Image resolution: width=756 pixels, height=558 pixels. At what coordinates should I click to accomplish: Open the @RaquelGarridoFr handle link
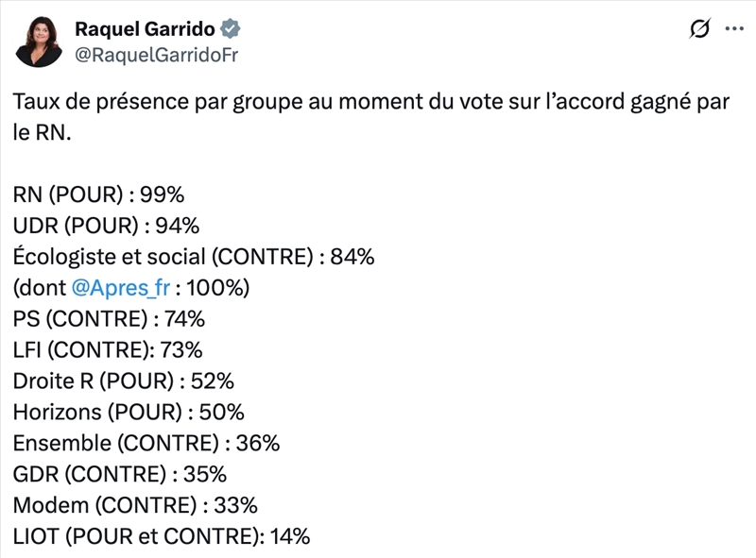coord(156,55)
